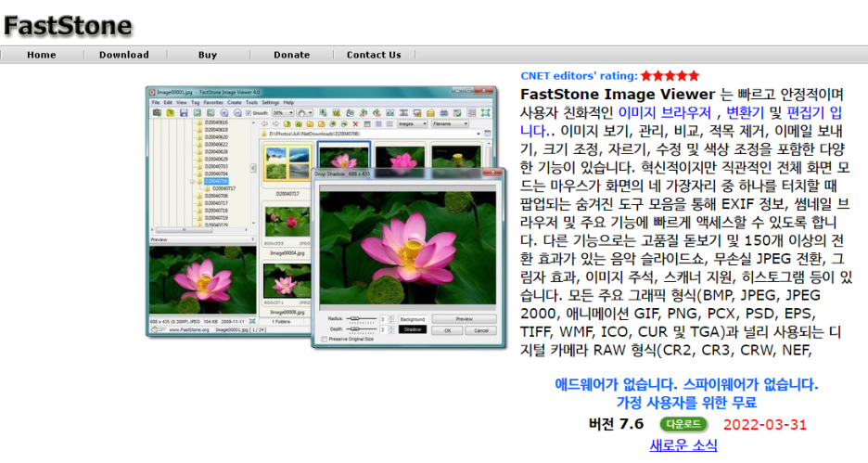This screenshot has width=868, height=463.
Task: Click the Preview button in Drop Shadow
Action: tap(464, 319)
